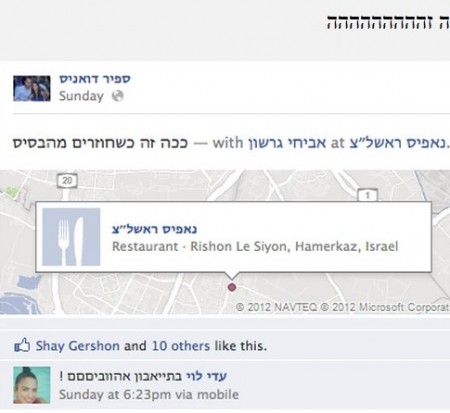Click the globe public privacy icon
The height and width of the screenshot is (413, 450).
click(x=117, y=96)
